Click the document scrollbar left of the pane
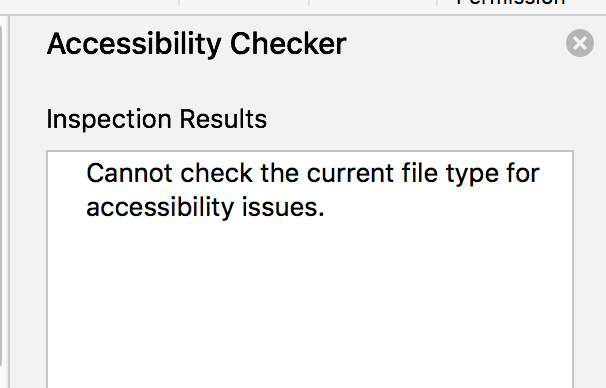The image size is (606, 388). (x=1, y=195)
